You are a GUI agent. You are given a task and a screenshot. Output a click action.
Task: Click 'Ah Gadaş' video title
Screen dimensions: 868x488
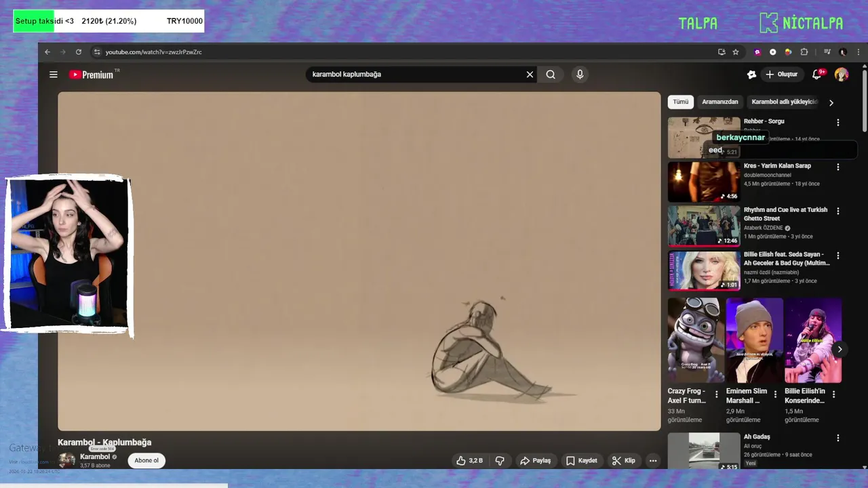click(x=757, y=437)
